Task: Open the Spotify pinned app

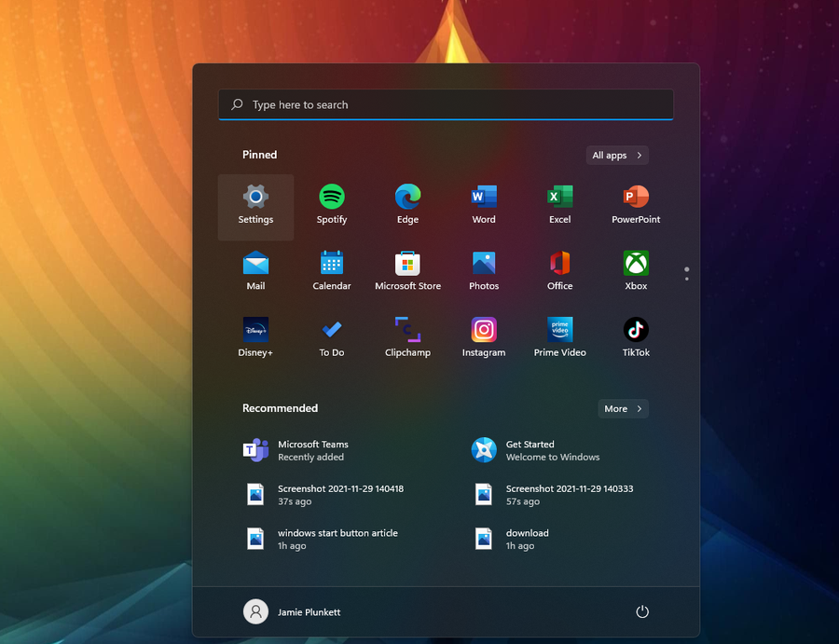Action: 332,198
